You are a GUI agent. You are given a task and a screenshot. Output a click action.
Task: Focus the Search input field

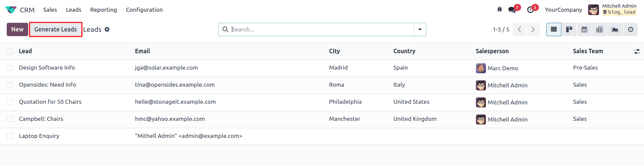[x=321, y=29]
